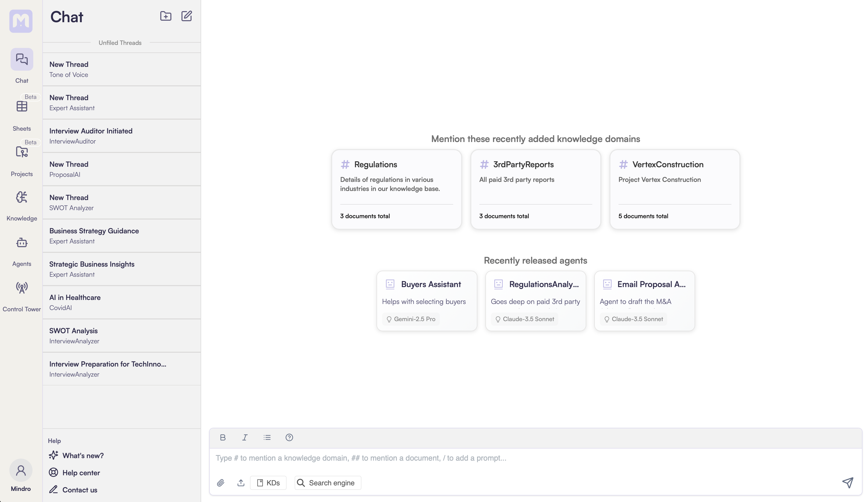Open the Sheets section in sidebar
868x502 pixels.
click(22, 106)
